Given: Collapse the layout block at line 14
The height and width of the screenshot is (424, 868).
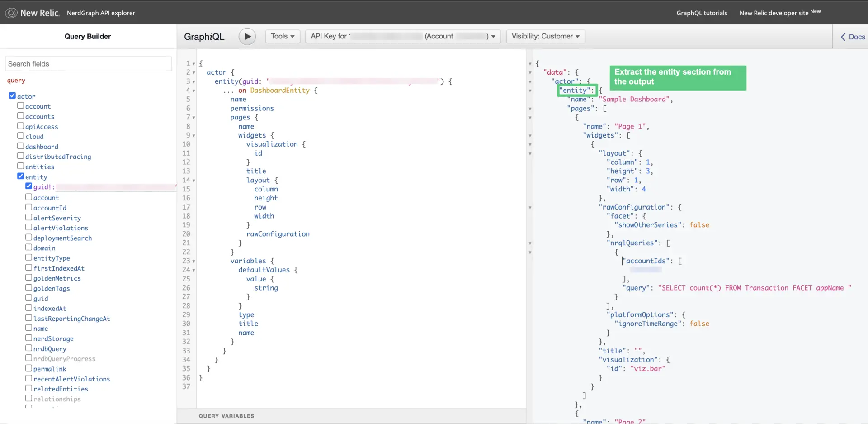Looking at the screenshot, I should coord(194,181).
